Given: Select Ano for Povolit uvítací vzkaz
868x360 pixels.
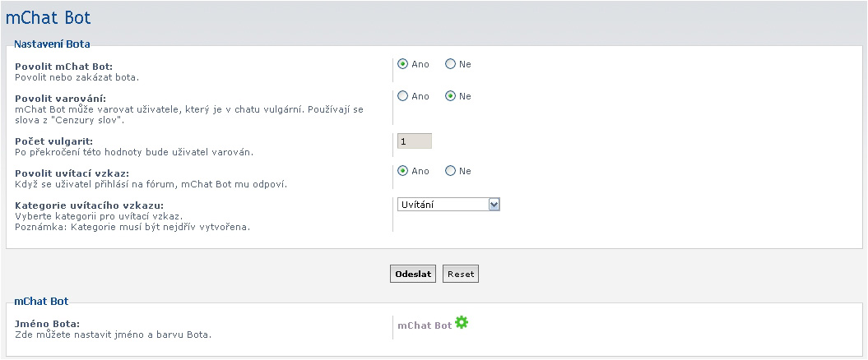Looking at the screenshot, I should pos(403,171).
